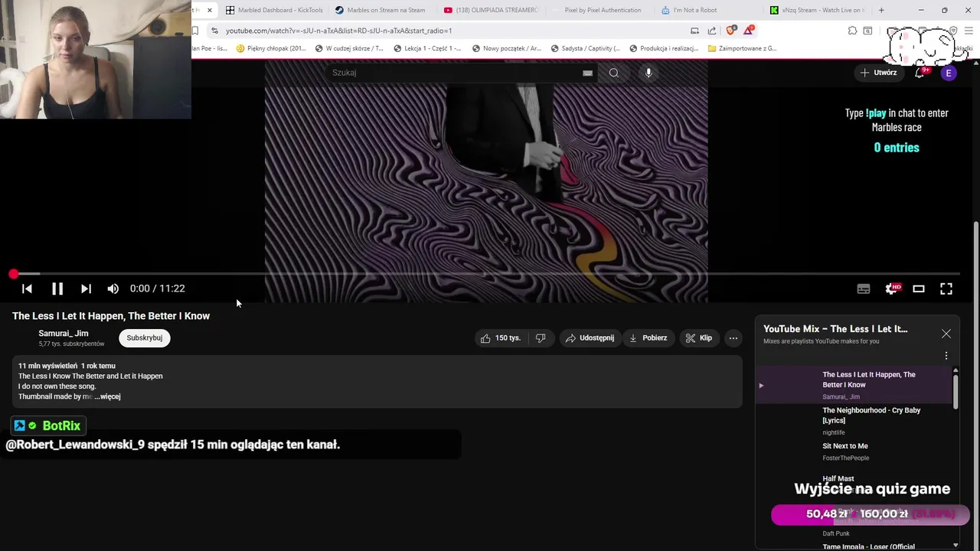Play Tame Impala - Loser from the mix

(x=868, y=546)
